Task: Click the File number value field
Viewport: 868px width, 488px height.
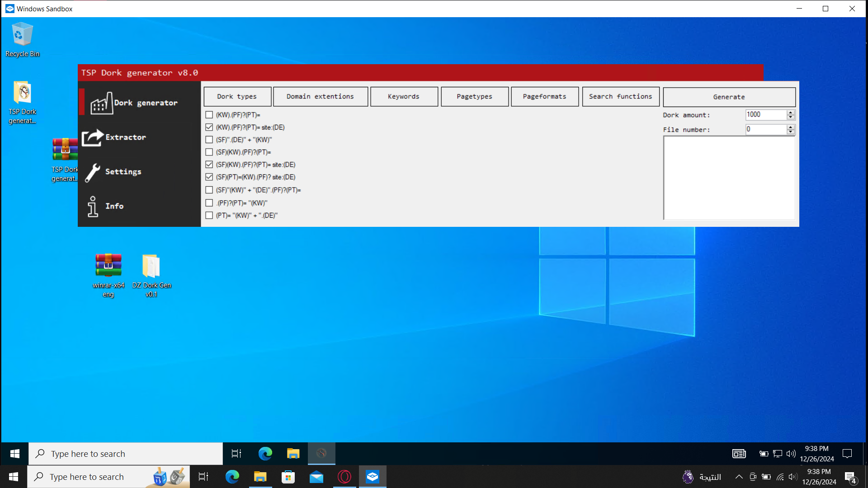Action: (766, 129)
